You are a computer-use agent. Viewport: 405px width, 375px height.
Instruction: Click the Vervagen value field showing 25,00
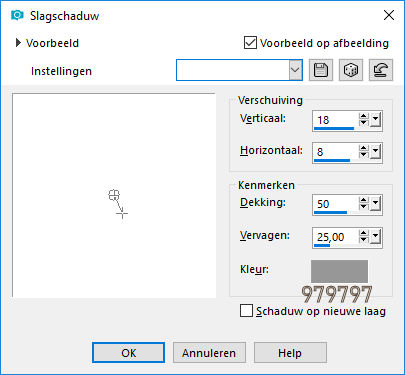334,237
